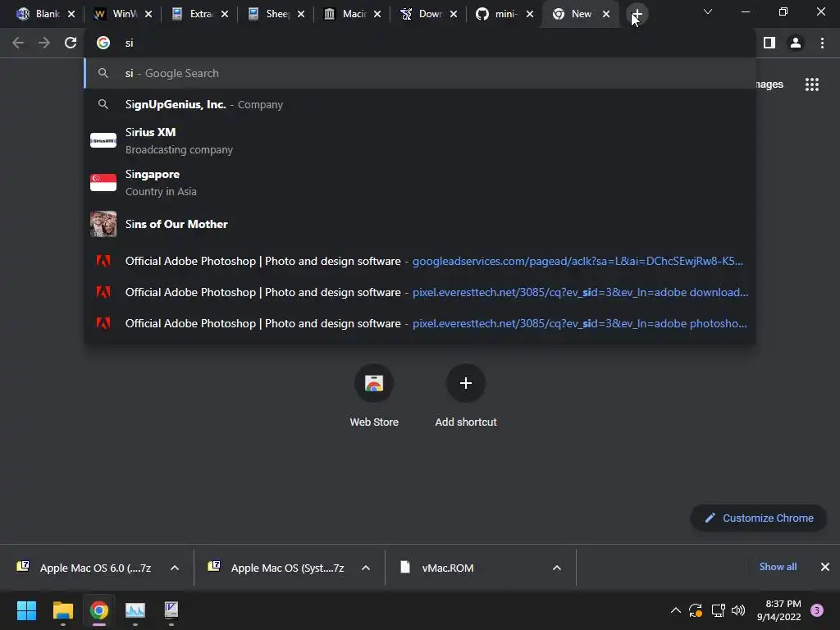Open the Google apps grid
This screenshot has height=630, width=840.
point(812,84)
